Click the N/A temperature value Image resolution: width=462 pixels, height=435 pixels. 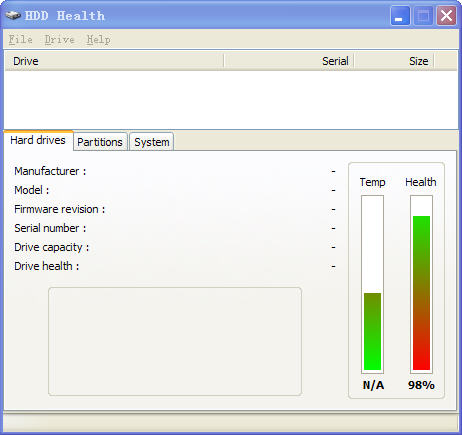click(373, 385)
